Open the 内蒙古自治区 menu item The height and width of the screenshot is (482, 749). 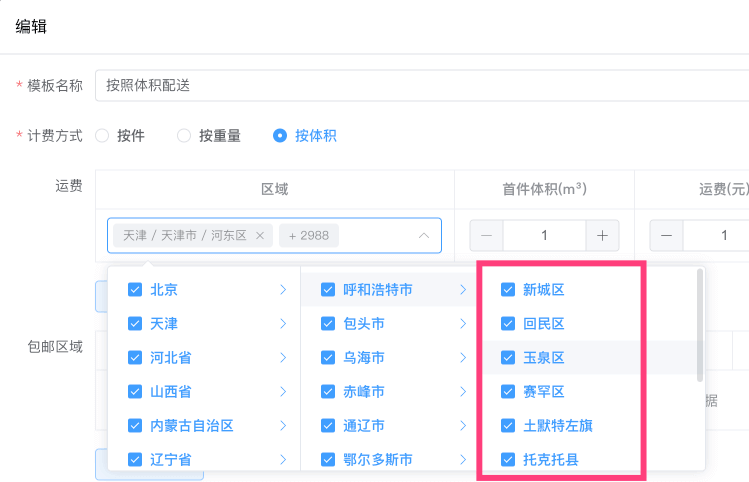(192, 426)
